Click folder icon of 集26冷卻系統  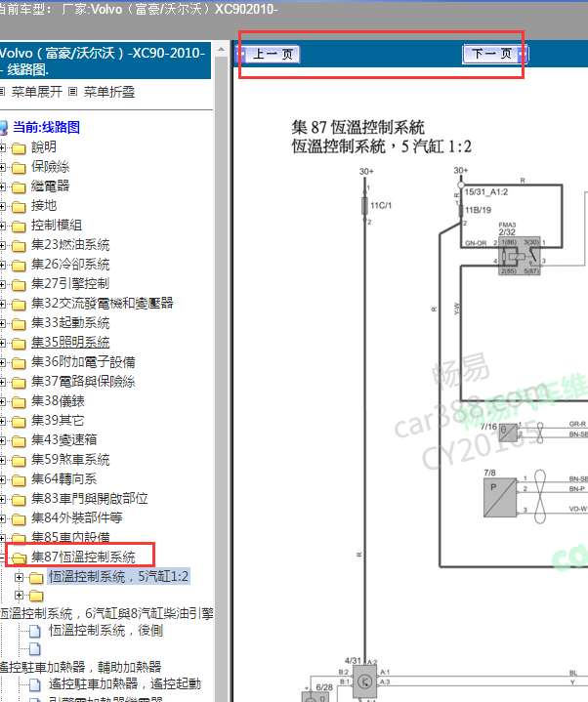pyautogui.click(x=19, y=265)
